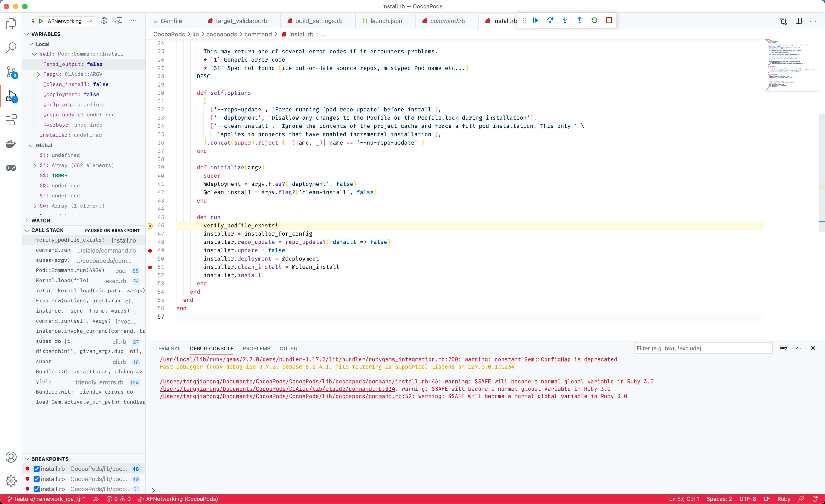825x504 pixels.
Task: Open the build_settings.rb editor tab
Action: point(318,21)
